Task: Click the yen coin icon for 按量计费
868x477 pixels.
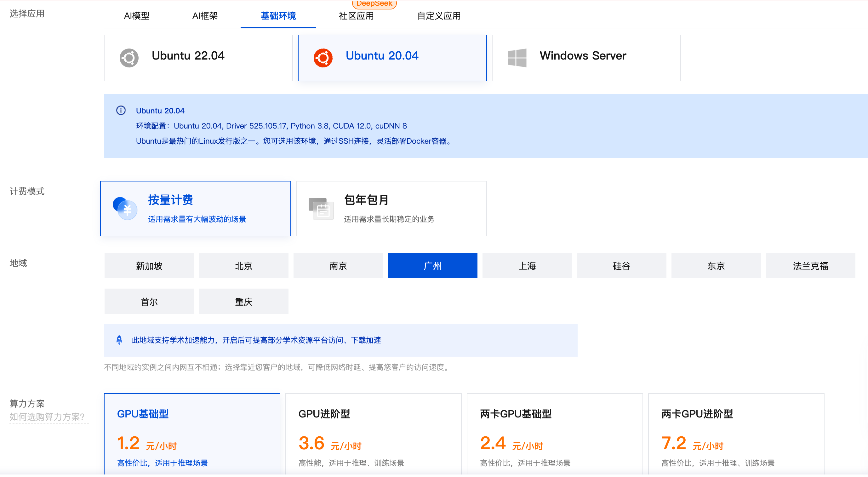Action: click(x=125, y=208)
